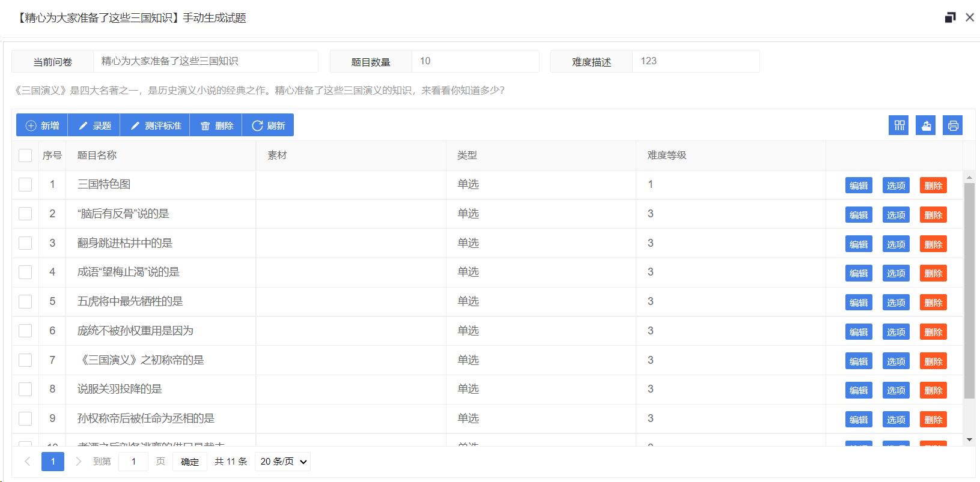Click 选项 for row 9 孙权称帝后被任命为丞相的是

(896, 420)
